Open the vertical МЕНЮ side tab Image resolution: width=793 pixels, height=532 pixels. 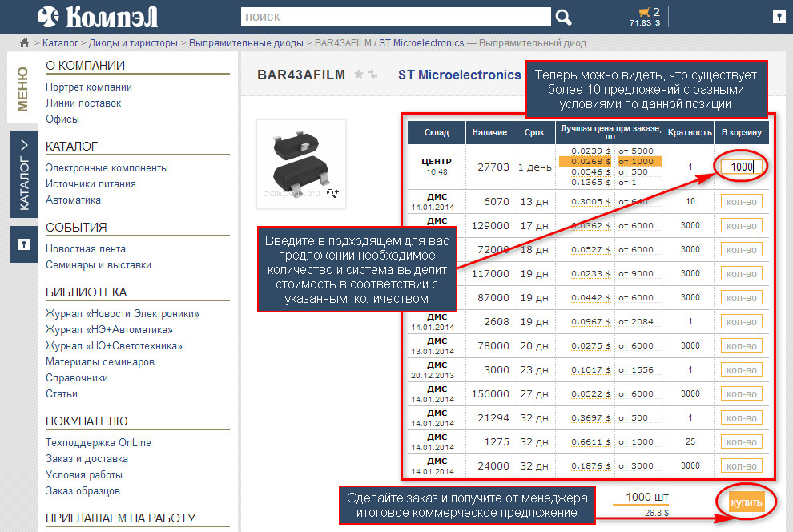click(x=23, y=88)
